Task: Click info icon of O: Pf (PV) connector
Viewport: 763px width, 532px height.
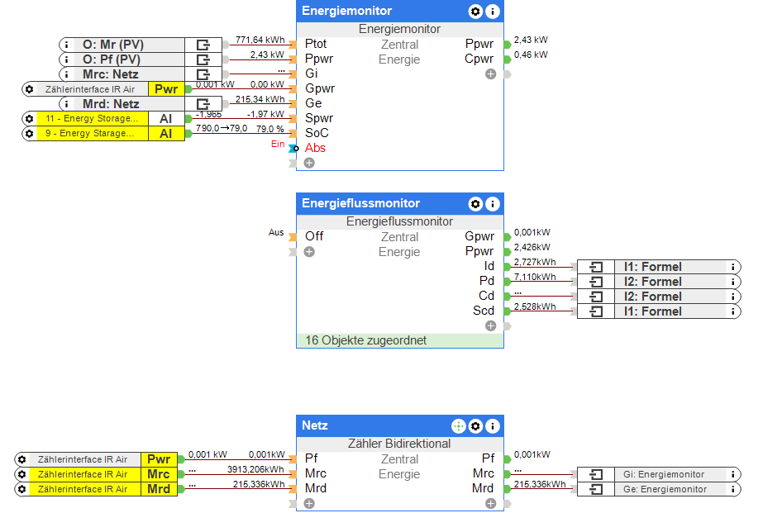Action: click(x=67, y=59)
